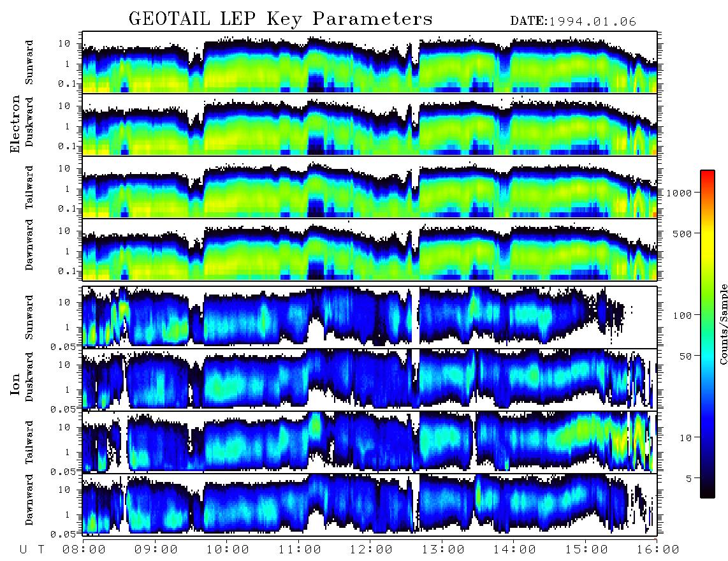Image resolution: width=728 pixels, height=561 pixels.
Task: Click the "10:00" time tick label
Action: point(228,550)
